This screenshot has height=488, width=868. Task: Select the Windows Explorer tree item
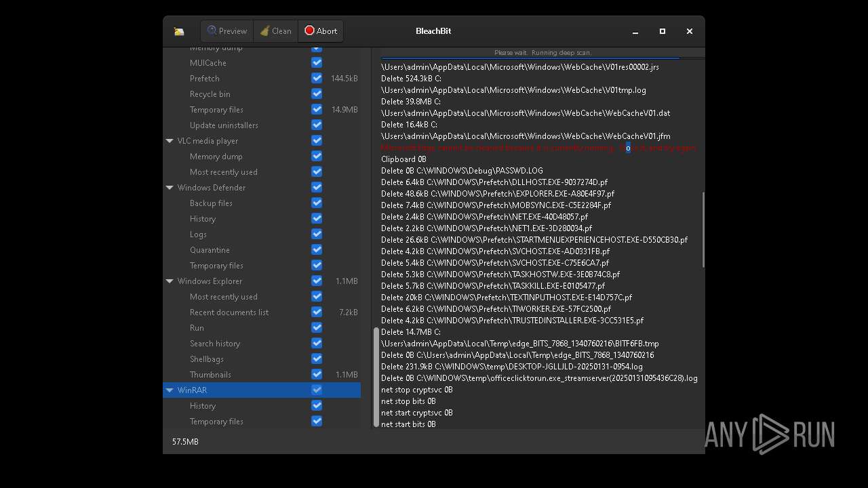210,281
